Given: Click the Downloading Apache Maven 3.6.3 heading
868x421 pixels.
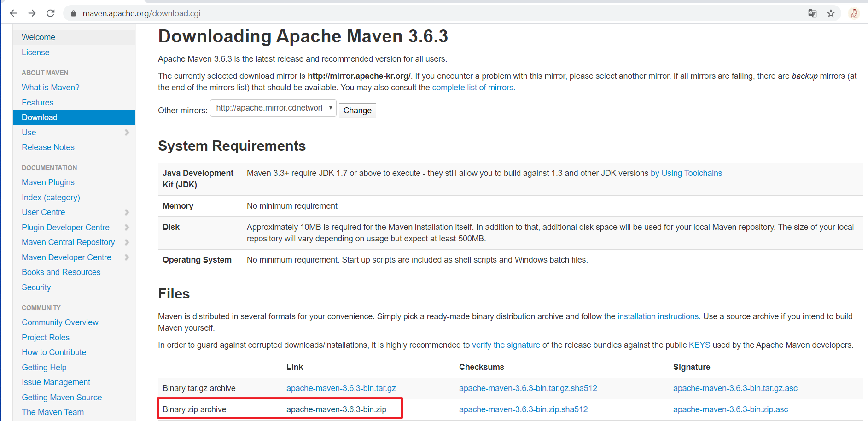Looking at the screenshot, I should pyautogui.click(x=303, y=36).
